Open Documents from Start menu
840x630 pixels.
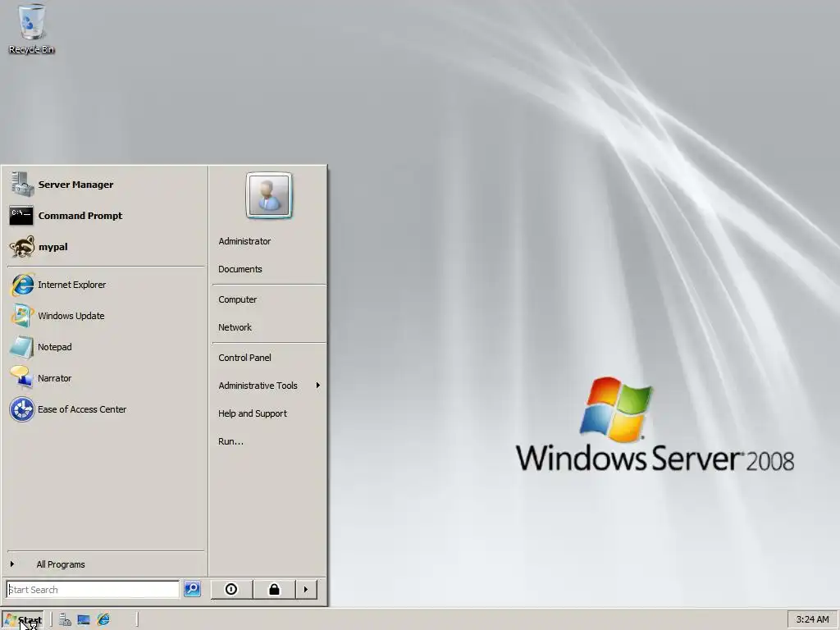[240, 269]
